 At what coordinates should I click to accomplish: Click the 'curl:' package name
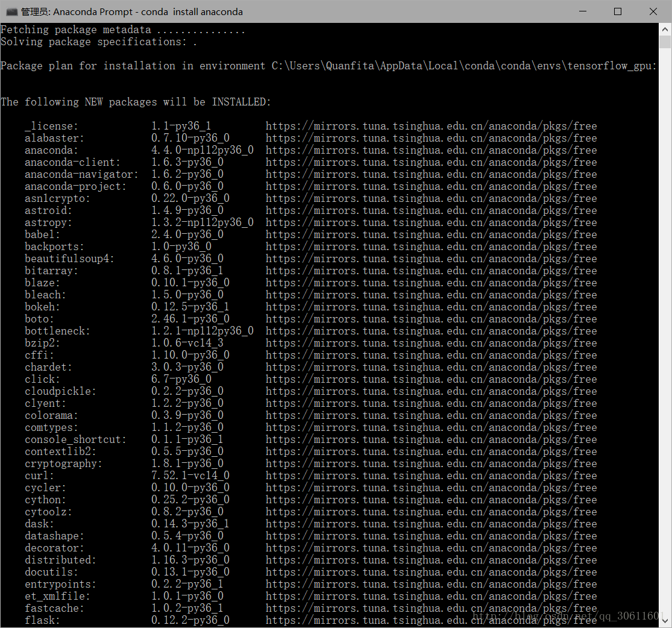point(39,476)
